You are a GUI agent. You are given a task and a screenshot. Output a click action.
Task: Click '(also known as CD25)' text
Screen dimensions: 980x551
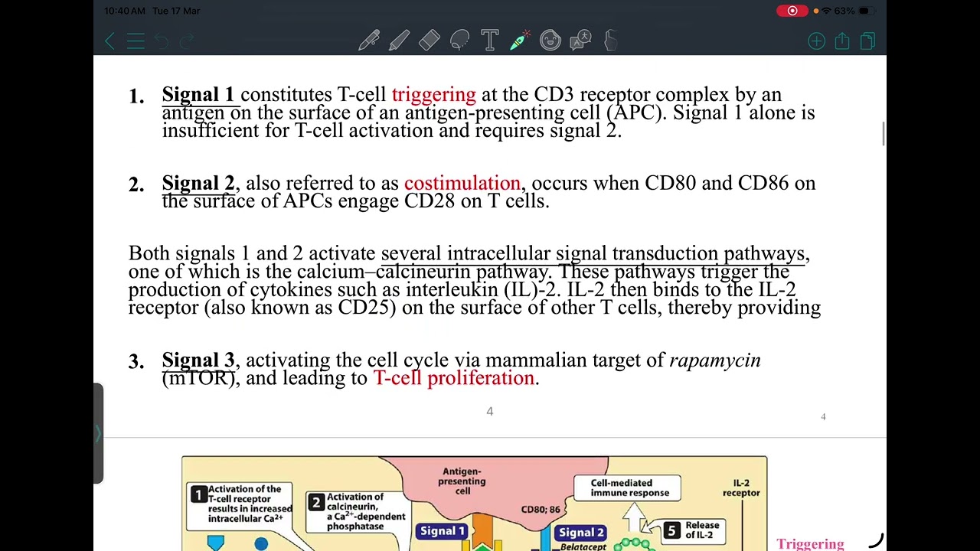pyautogui.click(x=300, y=308)
